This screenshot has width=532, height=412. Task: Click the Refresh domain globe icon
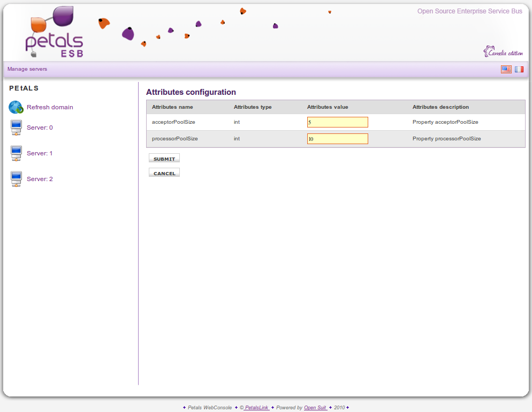tap(16, 107)
